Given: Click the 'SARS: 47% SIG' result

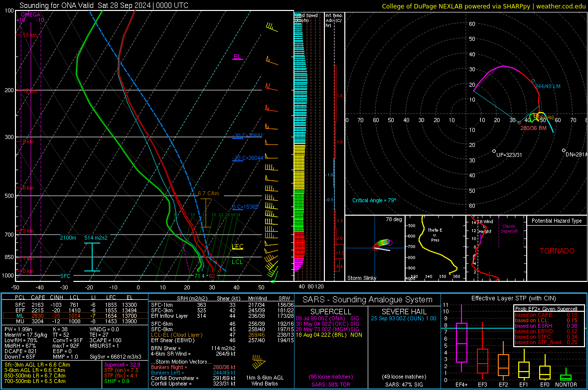Looking at the screenshot, I should click(x=404, y=385).
